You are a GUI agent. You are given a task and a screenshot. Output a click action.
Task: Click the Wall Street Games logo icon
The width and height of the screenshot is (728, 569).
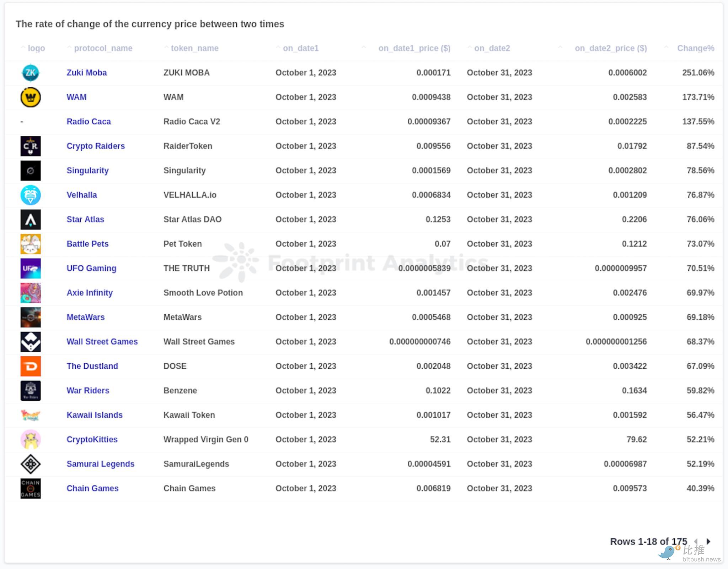[31, 342]
